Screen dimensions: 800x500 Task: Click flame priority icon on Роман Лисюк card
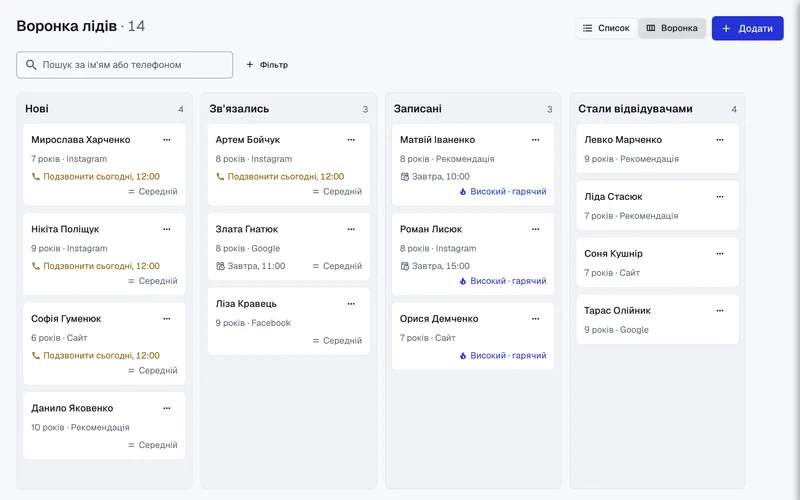463,281
